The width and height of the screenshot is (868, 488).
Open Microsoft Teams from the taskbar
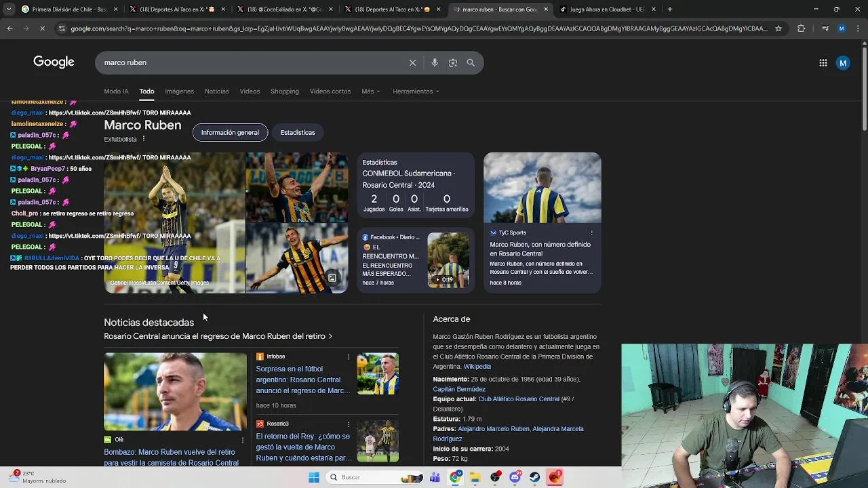pyautogui.click(x=435, y=477)
